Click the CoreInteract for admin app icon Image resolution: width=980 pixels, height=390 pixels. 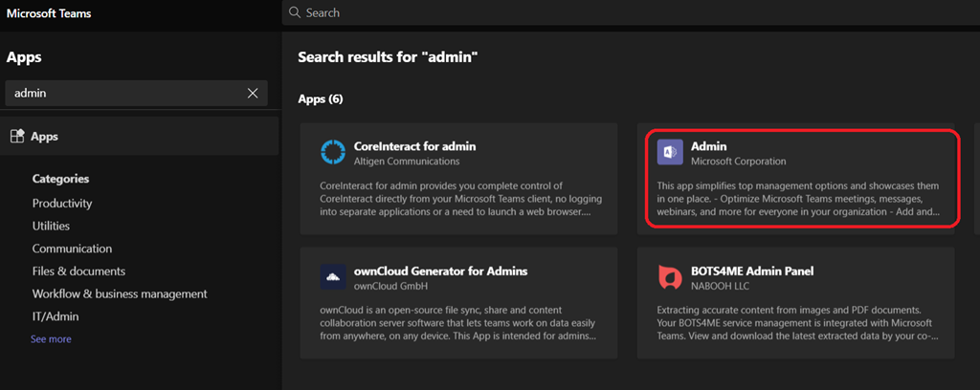333,153
